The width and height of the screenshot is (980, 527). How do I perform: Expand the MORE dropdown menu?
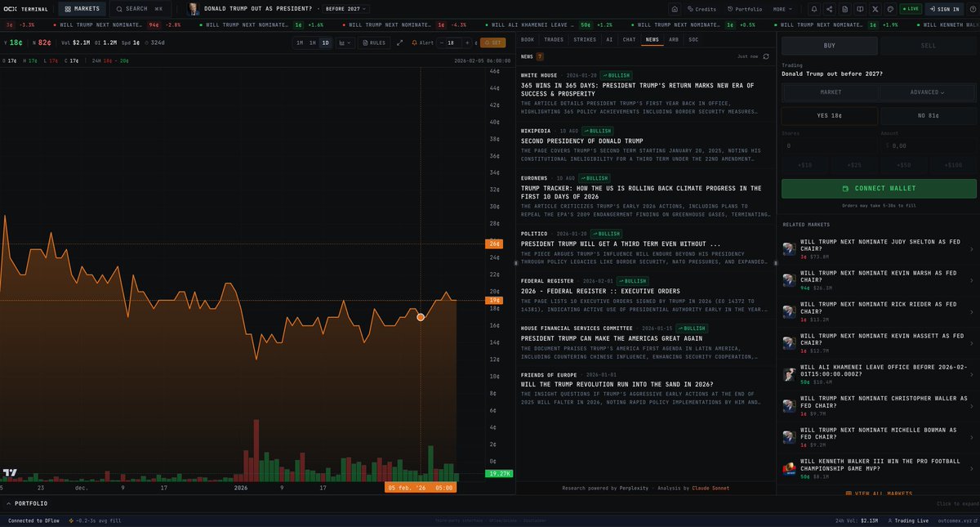(782, 9)
